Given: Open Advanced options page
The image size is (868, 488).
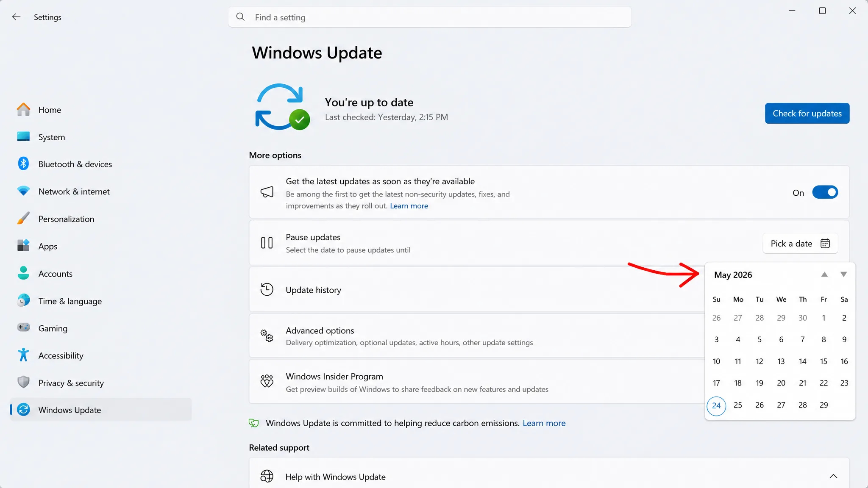Looking at the screenshot, I should 477,336.
